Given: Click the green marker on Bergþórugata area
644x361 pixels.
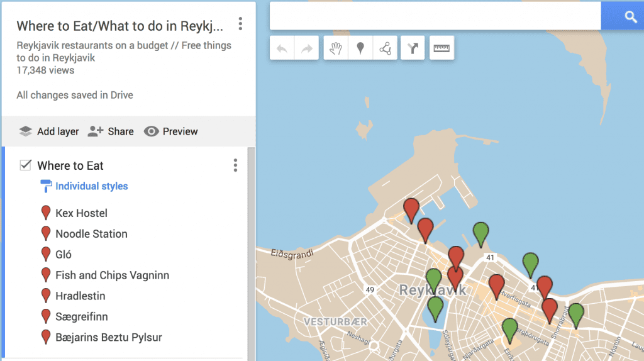Looking at the screenshot, I should point(509,329).
